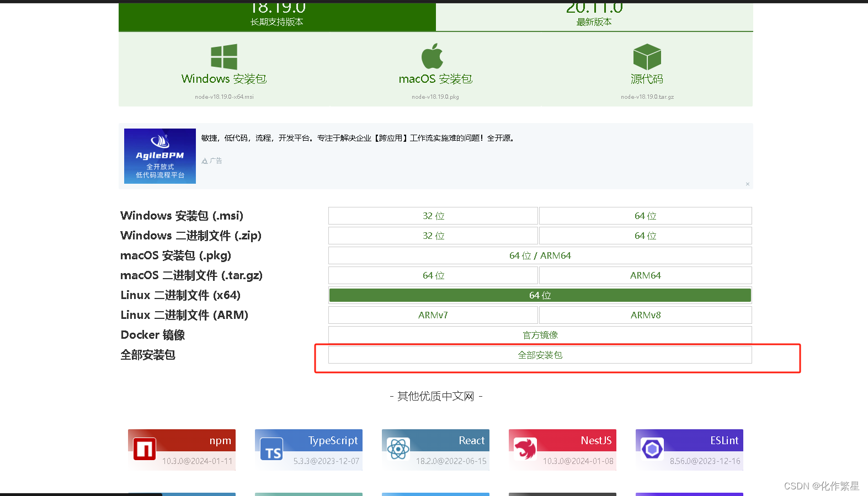Download the 32-bit Windows .msi installer
Screen dimensions: 868x496
point(433,216)
